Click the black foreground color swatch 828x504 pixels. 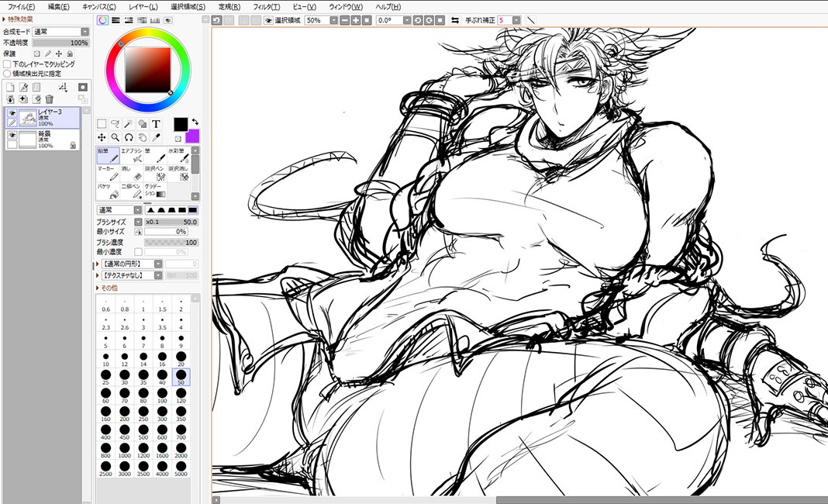click(181, 125)
